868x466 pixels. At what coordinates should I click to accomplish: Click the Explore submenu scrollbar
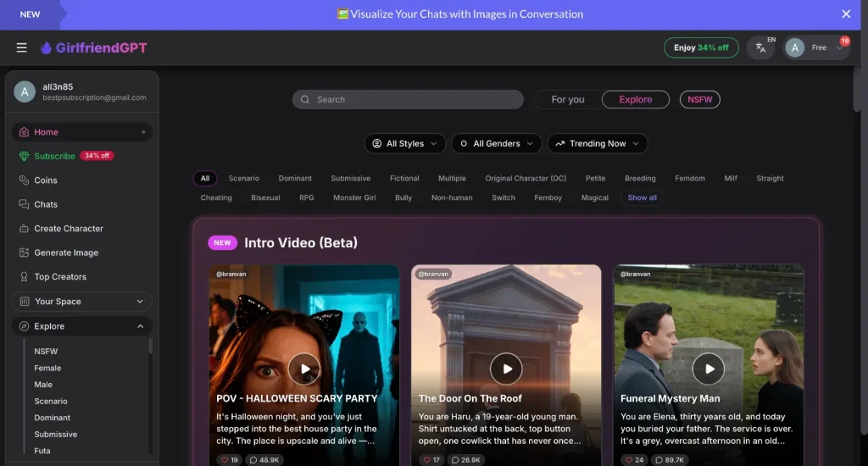(150, 346)
